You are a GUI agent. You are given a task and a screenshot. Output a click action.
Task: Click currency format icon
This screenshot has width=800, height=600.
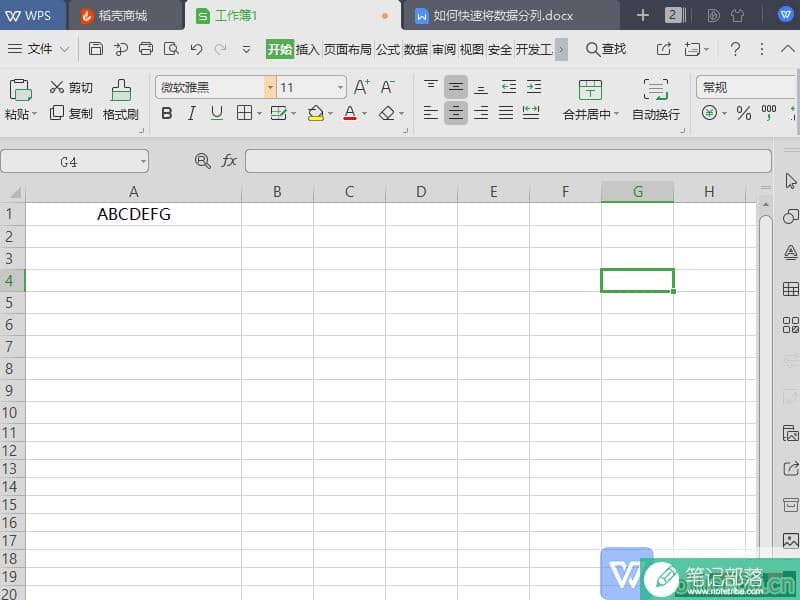(x=709, y=113)
